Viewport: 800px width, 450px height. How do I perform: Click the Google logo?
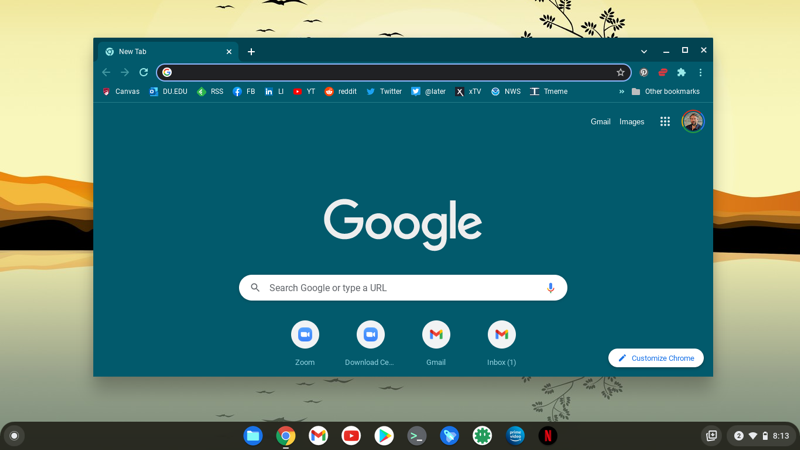(403, 224)
